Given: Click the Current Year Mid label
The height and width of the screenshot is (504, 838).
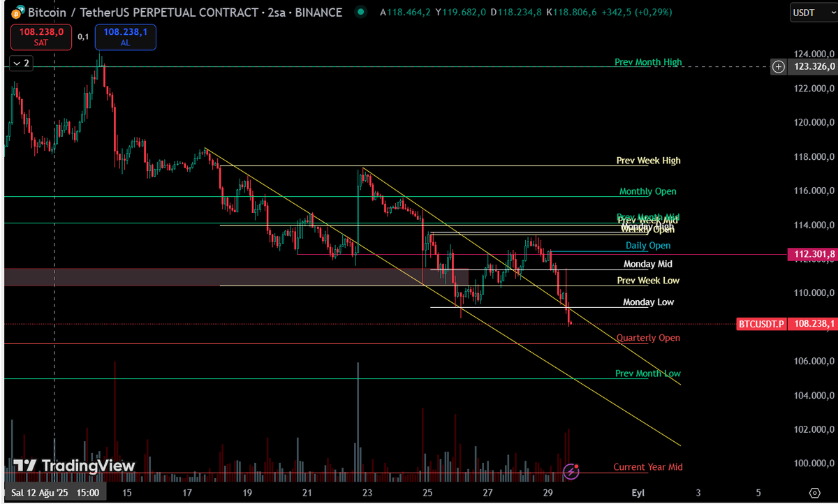Looking at the screenshot, I should point(648,467).
